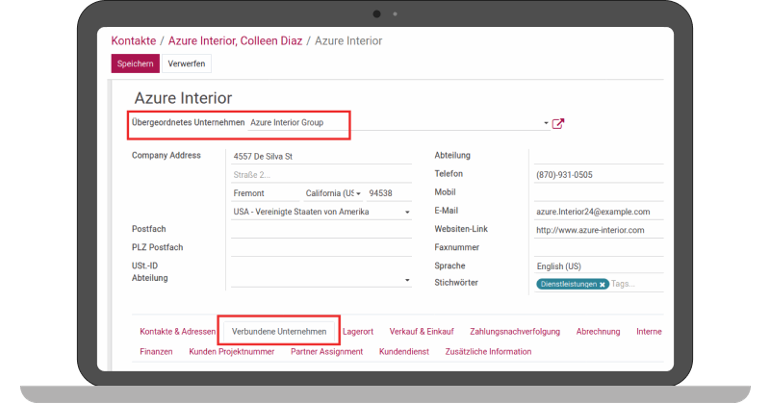Expand the Abteilung dropdown under USt.-ID
This screenshot has width=770, height=404.
pyautogui.click(x=407, y=280)
